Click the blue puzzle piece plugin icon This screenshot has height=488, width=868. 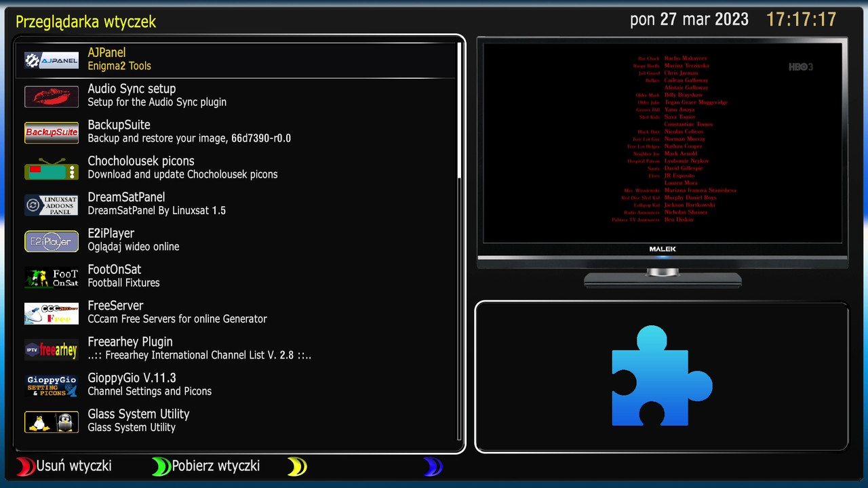662,376
